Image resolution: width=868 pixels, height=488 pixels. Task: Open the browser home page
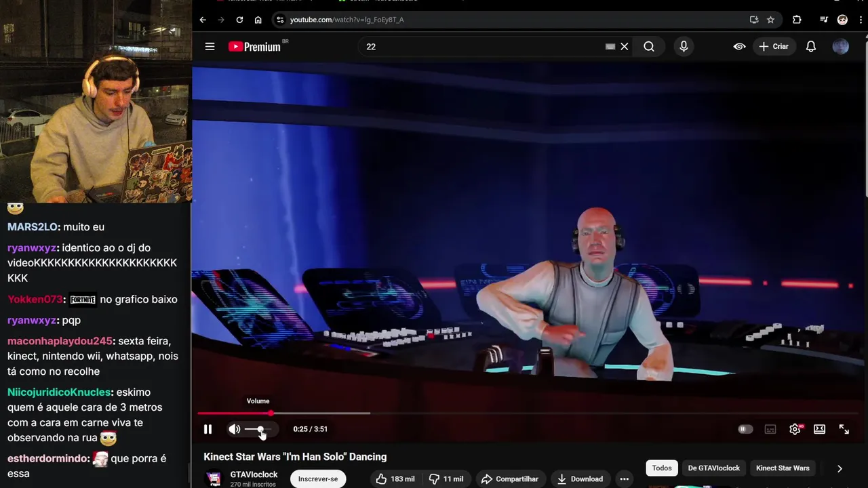pos(258,20)
